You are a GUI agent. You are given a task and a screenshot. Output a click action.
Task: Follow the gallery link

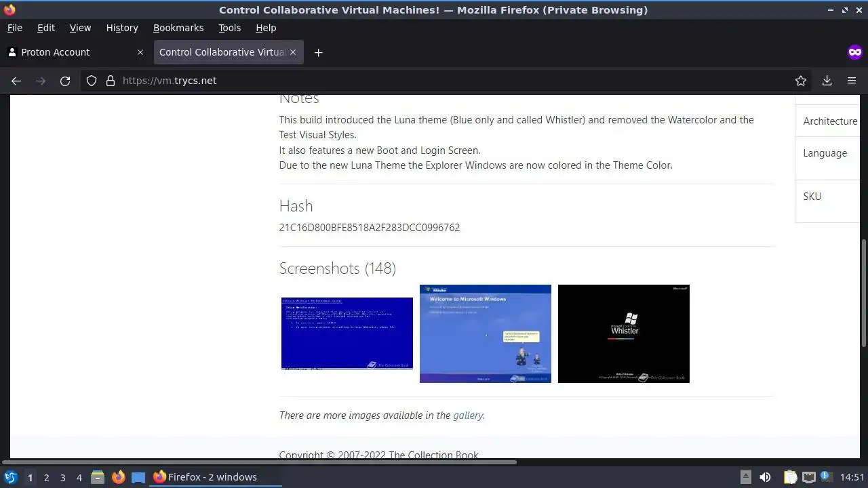pos(468,415)
